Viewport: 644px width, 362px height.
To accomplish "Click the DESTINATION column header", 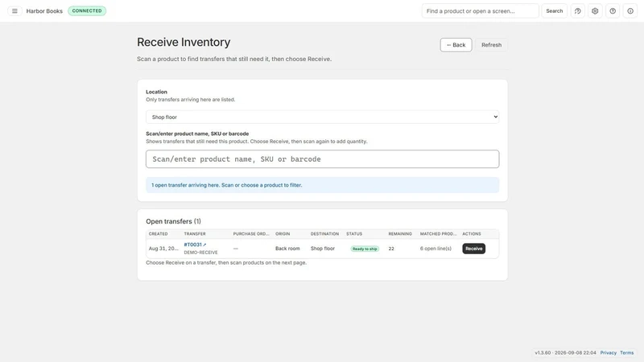I will point(324,233).
